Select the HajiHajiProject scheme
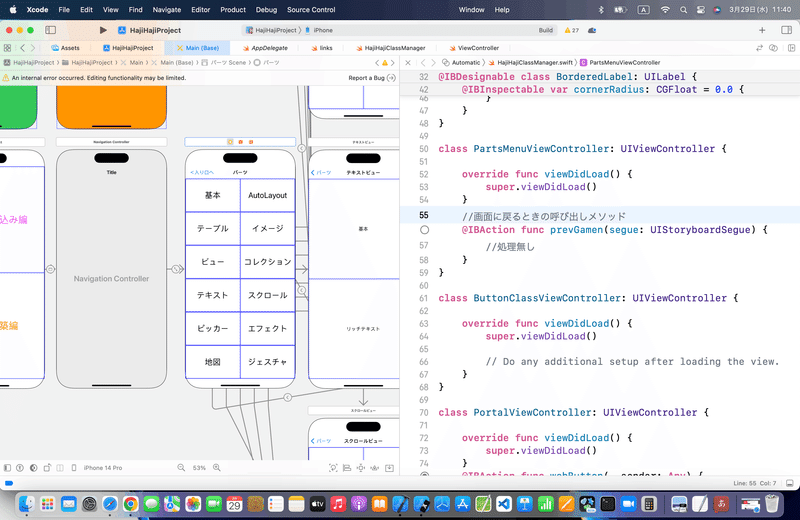Screen dimensions: 800x520 point(271,30)
